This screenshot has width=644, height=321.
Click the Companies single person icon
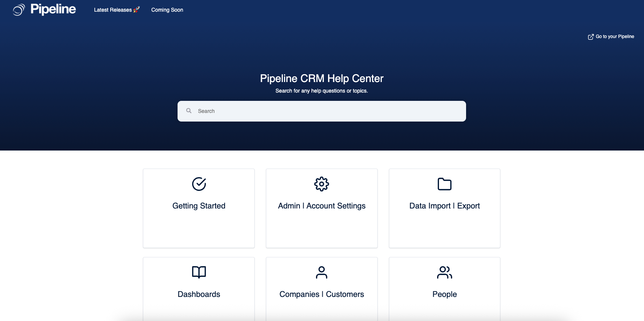click(322, 272)
